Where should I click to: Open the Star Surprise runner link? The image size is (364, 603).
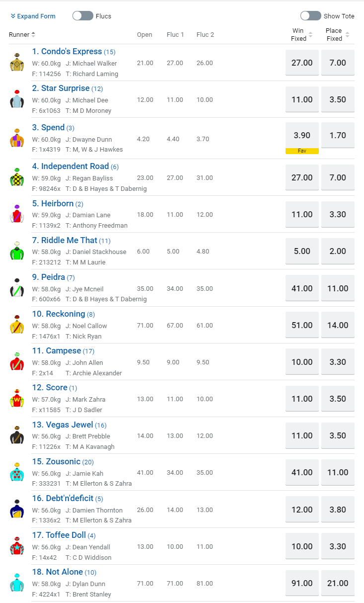pos(61,88)
